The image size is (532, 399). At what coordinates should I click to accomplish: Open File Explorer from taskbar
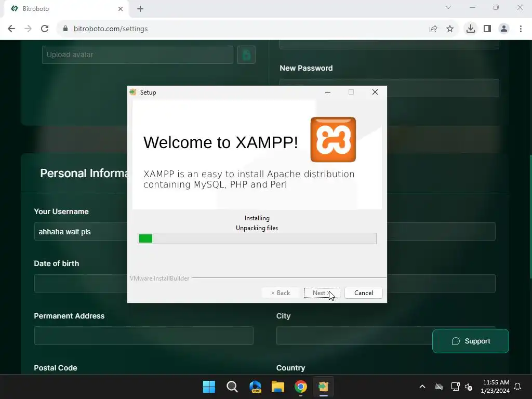pyautogui.click(x=278, y=387)
